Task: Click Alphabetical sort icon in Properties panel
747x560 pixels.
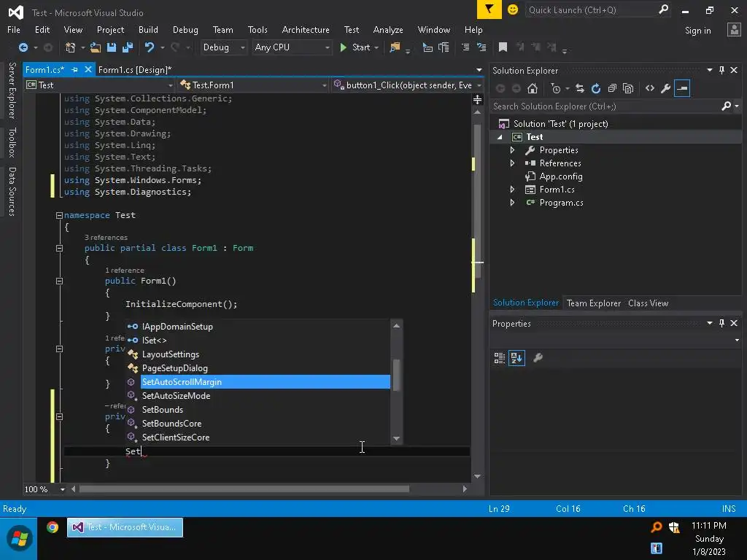Action: point(517,357)
